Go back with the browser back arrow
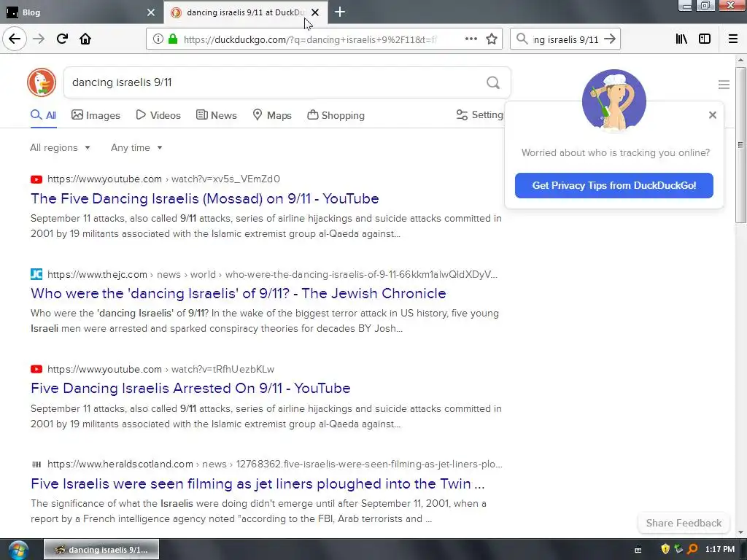 [x=15, y=39]
